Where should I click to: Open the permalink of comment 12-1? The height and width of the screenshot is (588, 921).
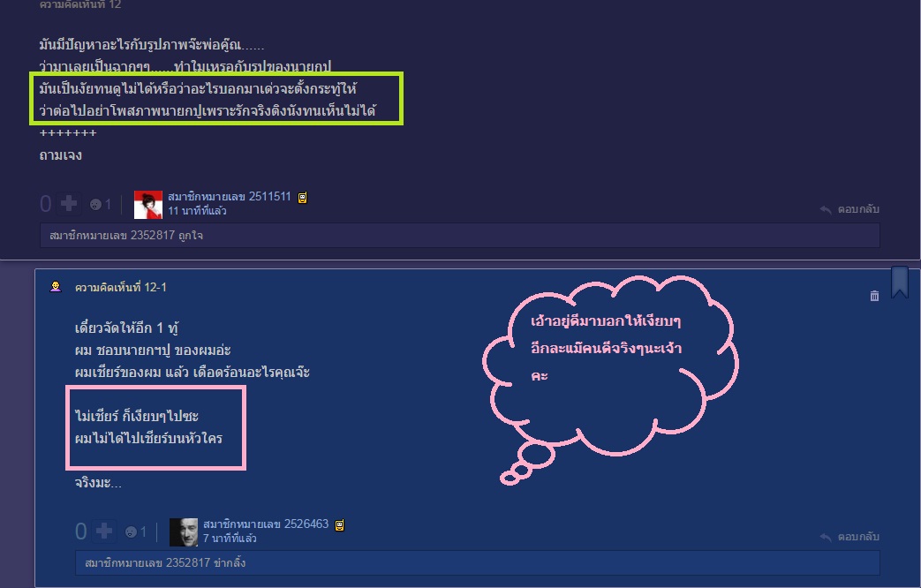(x=120, y=287)
